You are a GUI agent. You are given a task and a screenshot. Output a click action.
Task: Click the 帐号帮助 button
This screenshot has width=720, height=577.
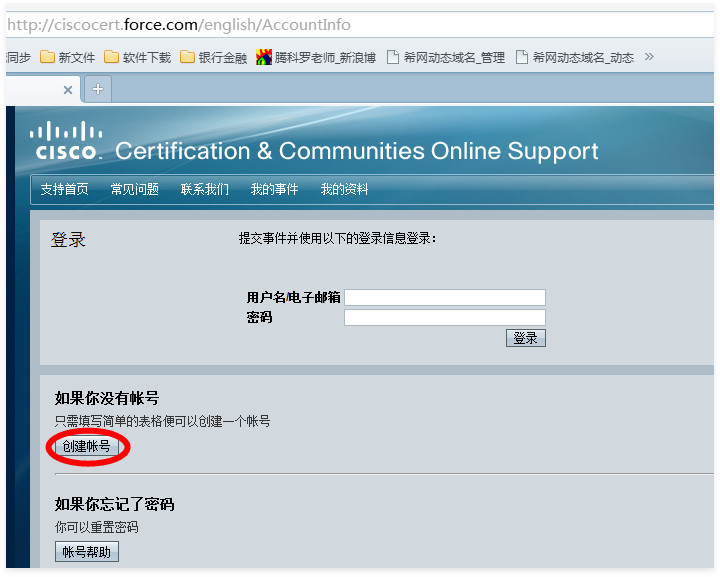pyautogui.click(x=87, y=551)
